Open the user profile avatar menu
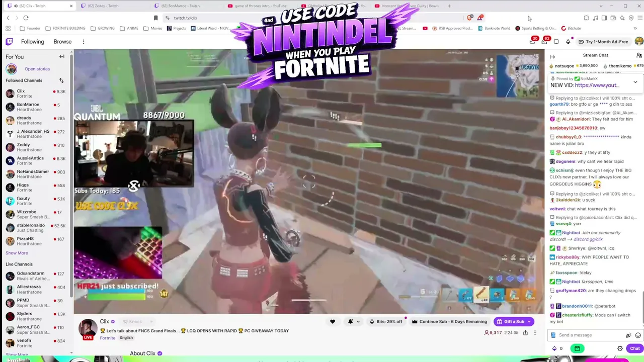The height and width of the screenshot is (362, 644). coord(639,42)
